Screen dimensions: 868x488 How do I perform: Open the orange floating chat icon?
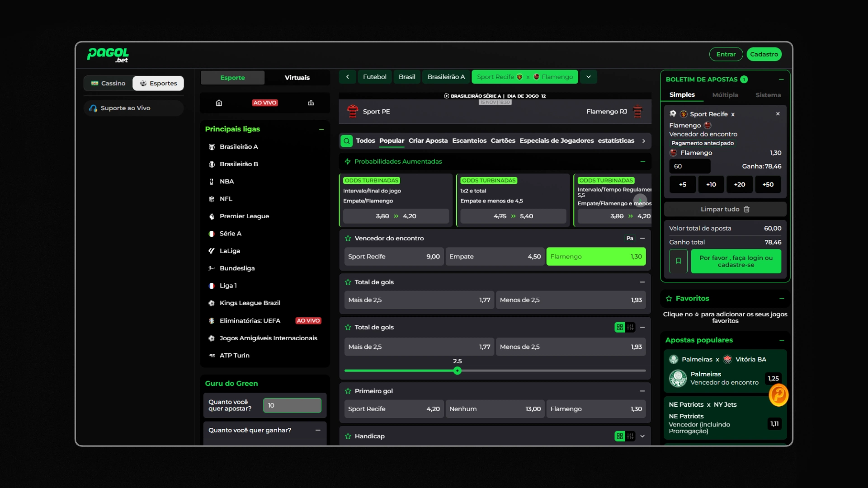(778, 395)
